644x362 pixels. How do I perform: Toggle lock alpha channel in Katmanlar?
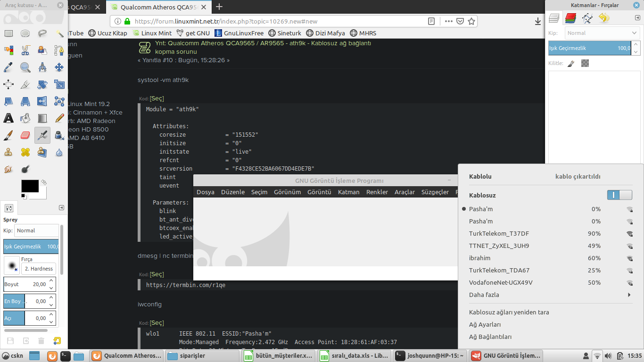(x=585, y=63)
